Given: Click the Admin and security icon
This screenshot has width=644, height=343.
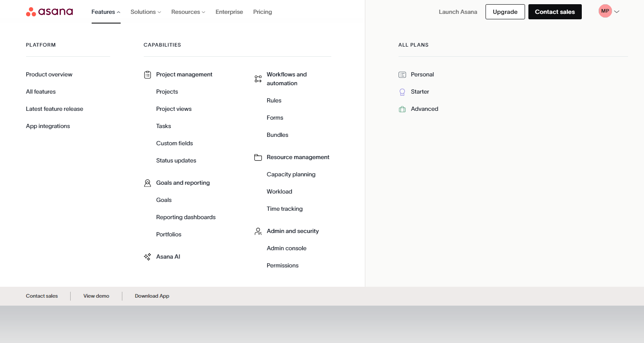Looking at the screenshot, I should 258,231.
